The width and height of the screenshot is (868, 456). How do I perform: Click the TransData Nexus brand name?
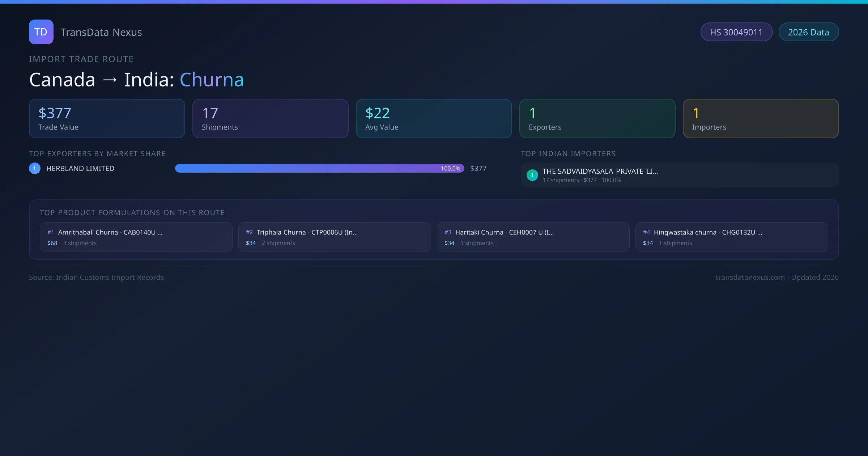101,32
